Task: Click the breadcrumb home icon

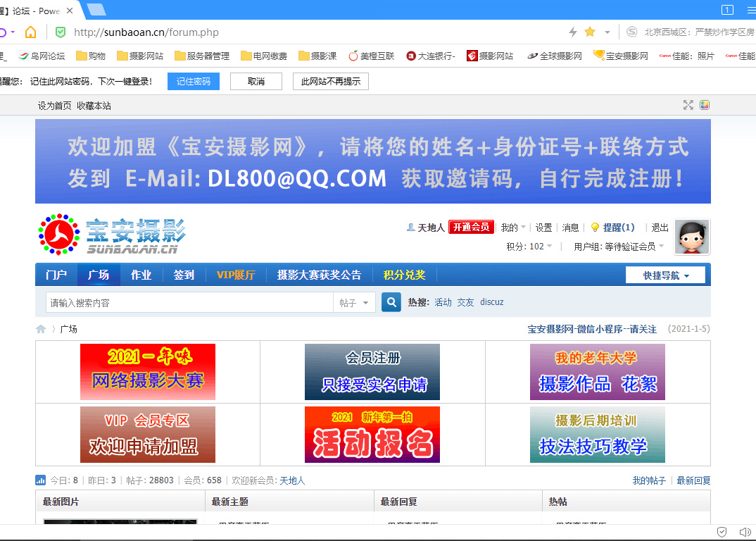Action: click(x=41, y=329)
